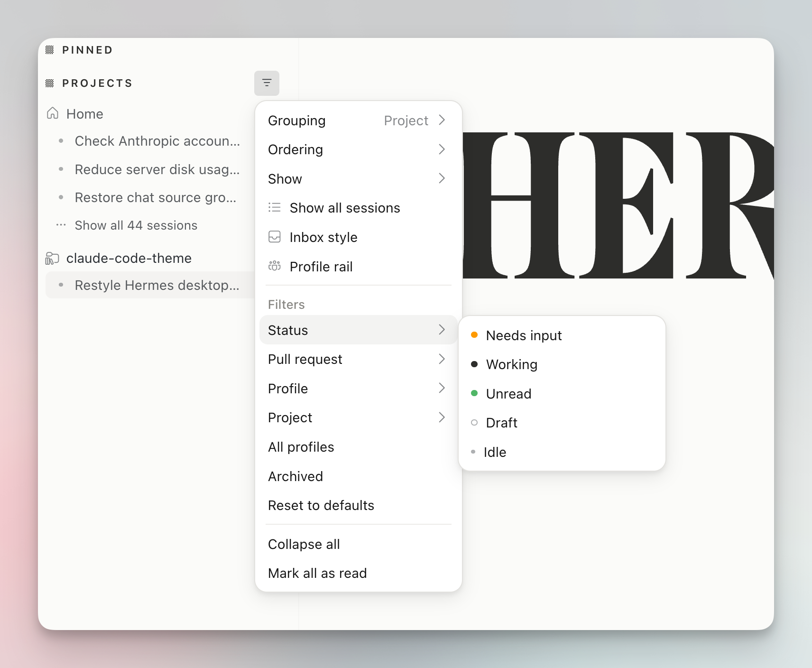Click the filter options icon beside Projects
This screenshot has height=668, width=812.
pos(267,83)
